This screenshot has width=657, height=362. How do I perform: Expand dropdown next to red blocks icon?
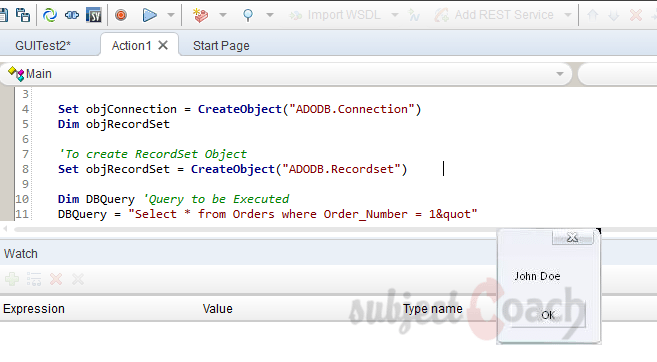pos(223,16)
